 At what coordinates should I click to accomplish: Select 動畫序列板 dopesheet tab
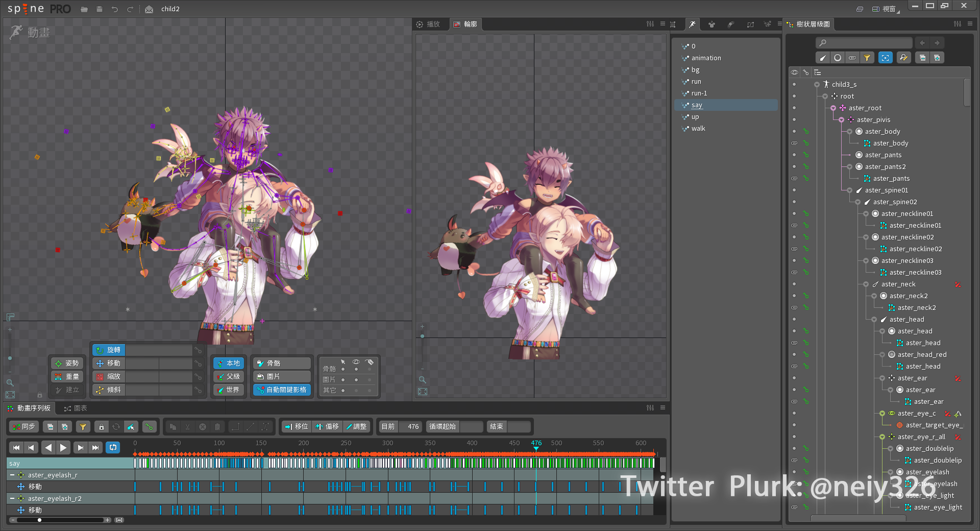[29, 408]
